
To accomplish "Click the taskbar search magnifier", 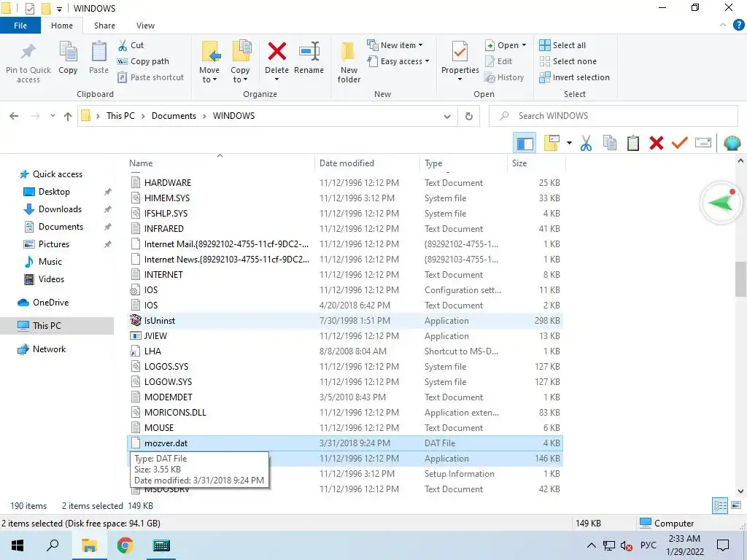I will pyautogui.click(x=53, y=545).
